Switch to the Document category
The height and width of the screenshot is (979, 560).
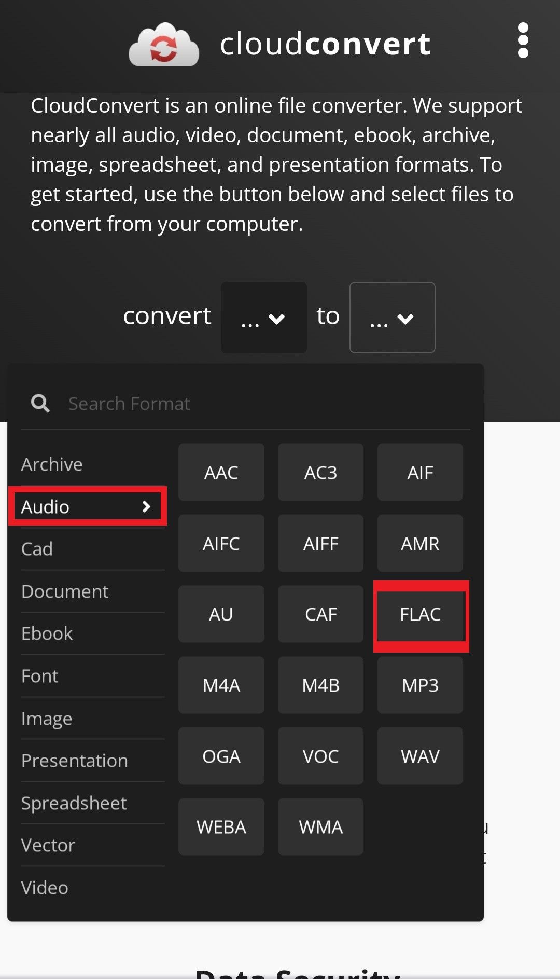point(65,591)
